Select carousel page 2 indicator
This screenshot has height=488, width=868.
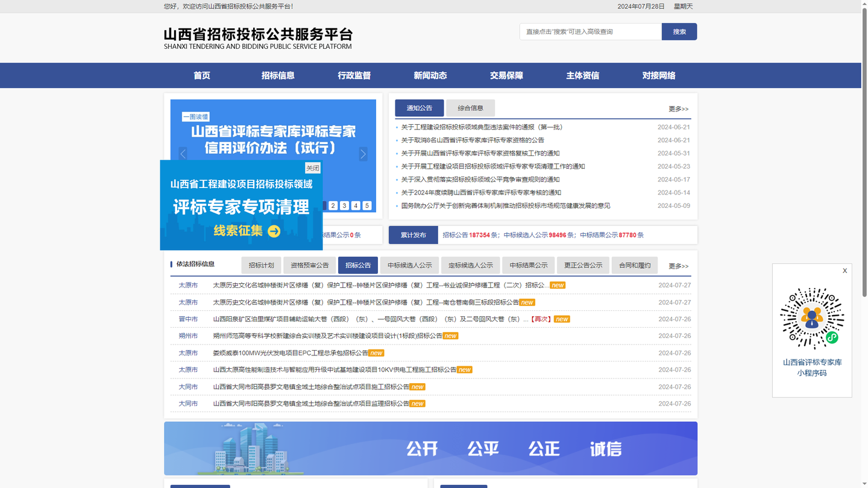point(333,205)
